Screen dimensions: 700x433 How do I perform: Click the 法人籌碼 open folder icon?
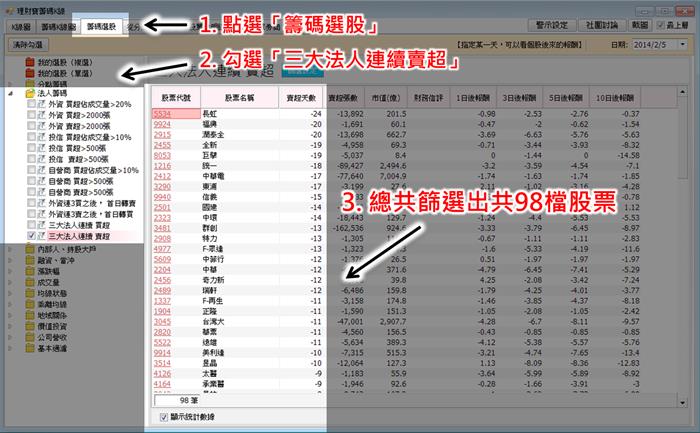(x=30, y=93)
